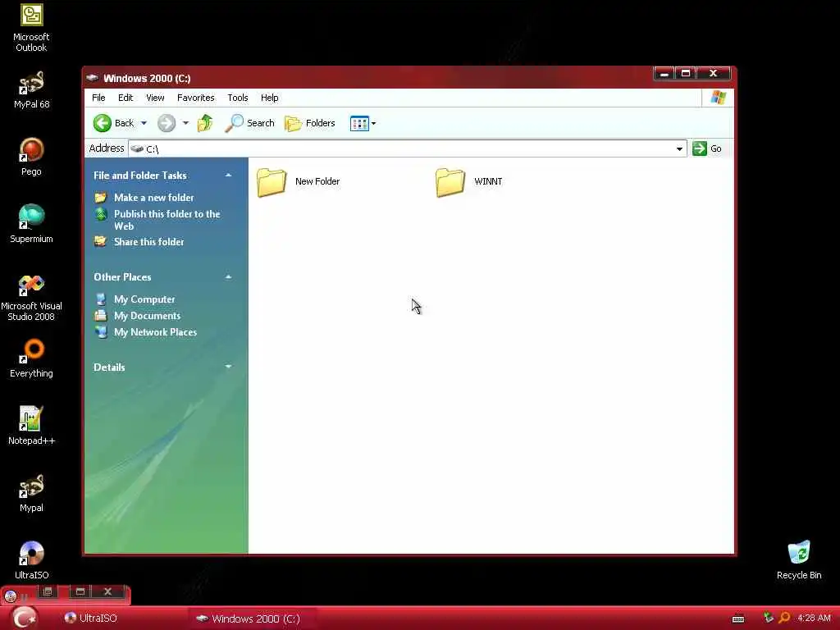This screenshot has height=630, width=840.
Task: Click the Start button with flag
Action: coord(25,619)
